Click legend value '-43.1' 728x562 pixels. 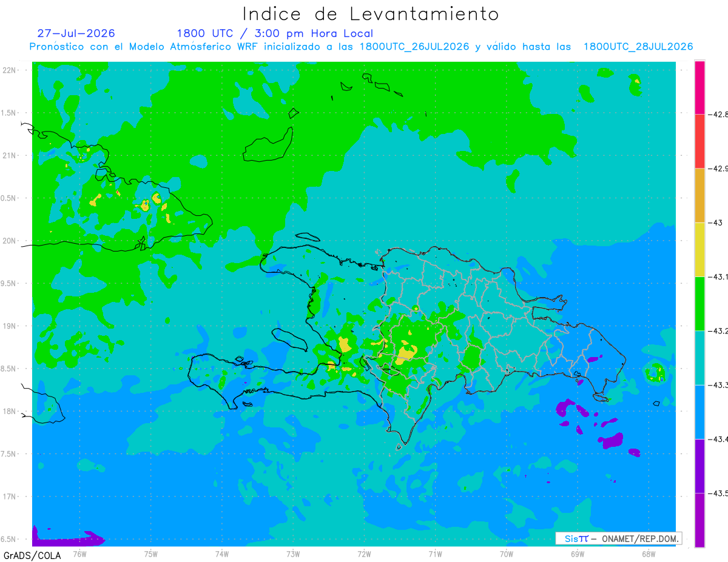pos(718,276)
